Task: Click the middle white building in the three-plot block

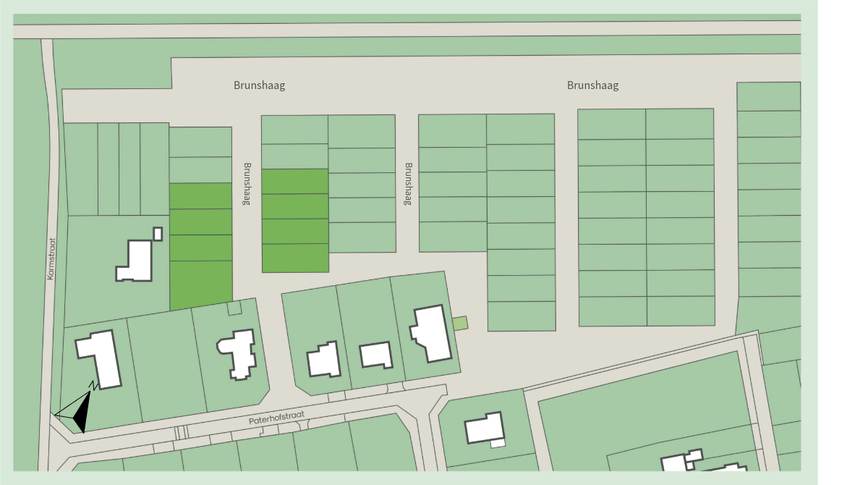Action: coord(376,355)
